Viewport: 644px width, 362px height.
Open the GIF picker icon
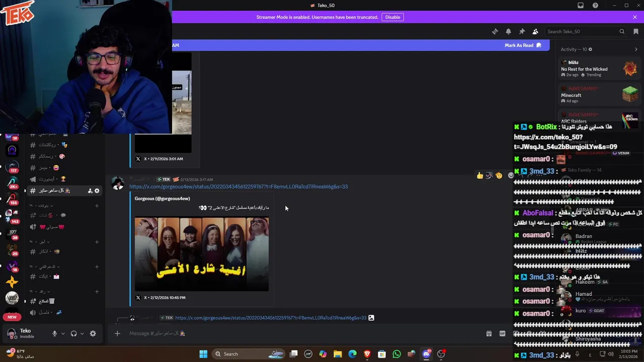click(x=502, y=333)
